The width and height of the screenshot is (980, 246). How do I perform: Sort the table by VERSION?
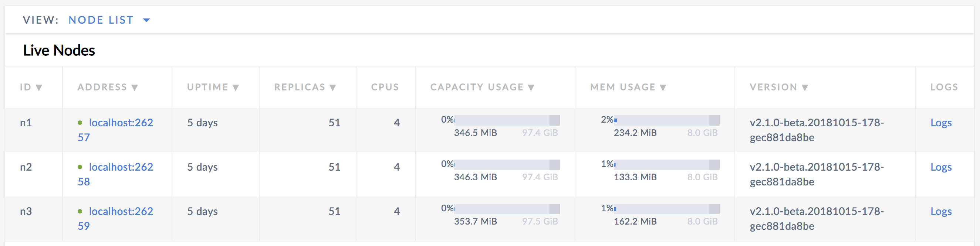[778, 87]
